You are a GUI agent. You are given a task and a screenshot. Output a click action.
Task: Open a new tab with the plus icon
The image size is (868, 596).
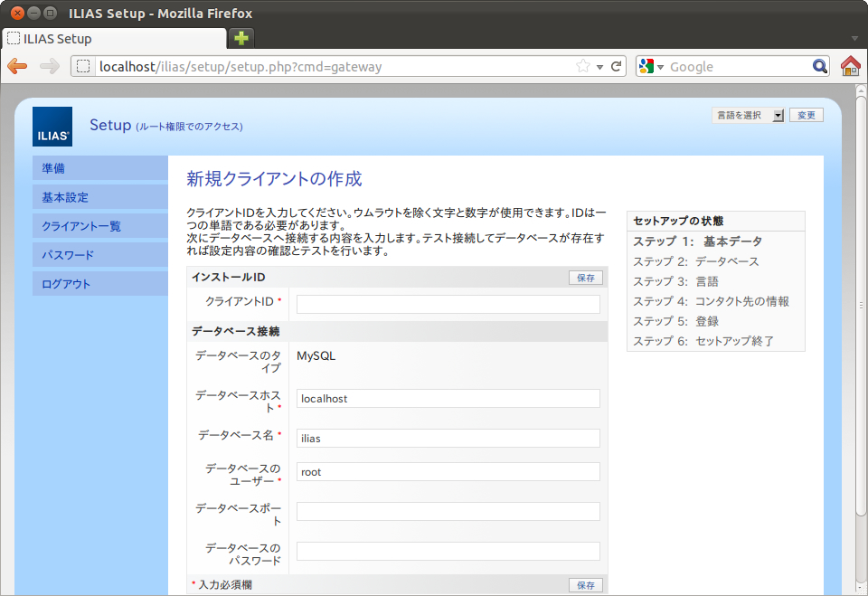click(241, 38)
